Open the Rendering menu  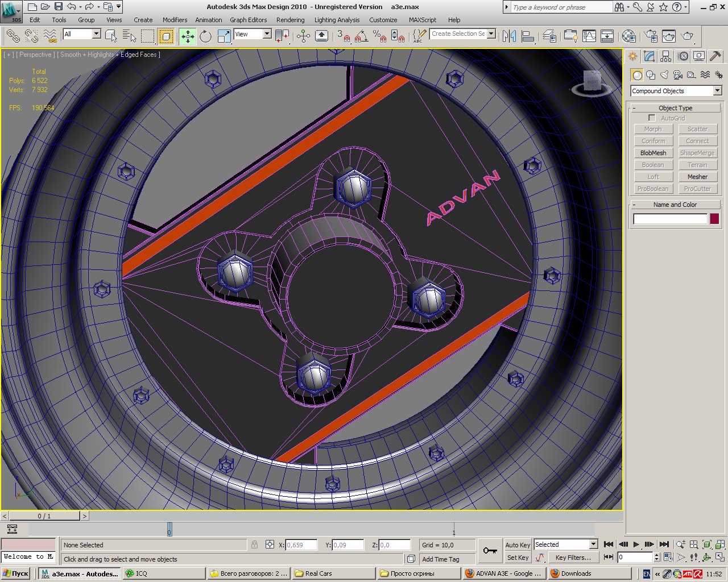click(x=291, y=20)
